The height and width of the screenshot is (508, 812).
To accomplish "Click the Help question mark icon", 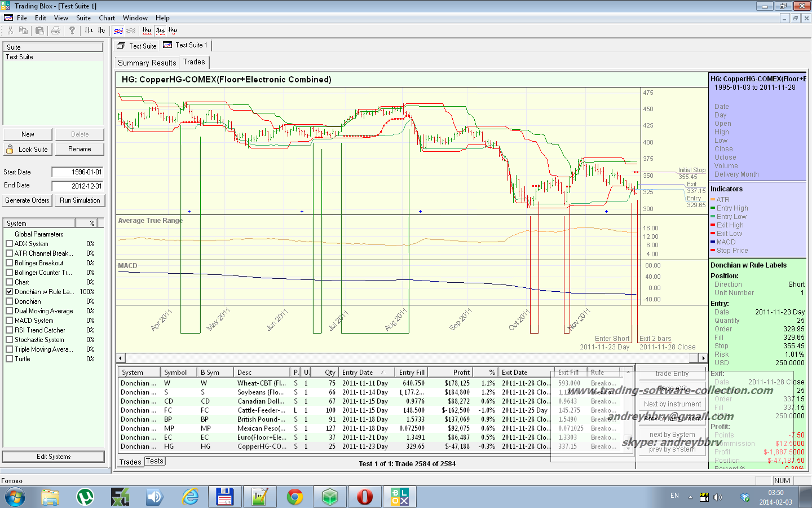I will pyautogui.click(x=72, y=30).
